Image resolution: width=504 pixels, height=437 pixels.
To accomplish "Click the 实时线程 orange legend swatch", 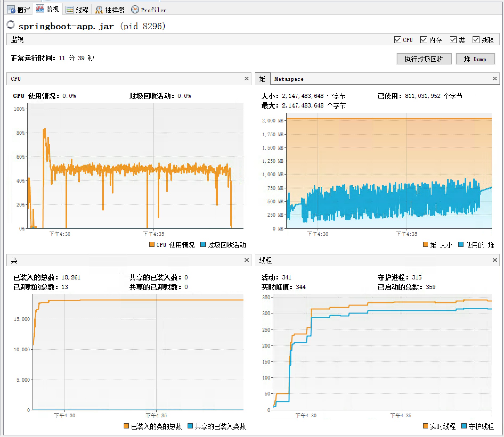I will [426, 426].
